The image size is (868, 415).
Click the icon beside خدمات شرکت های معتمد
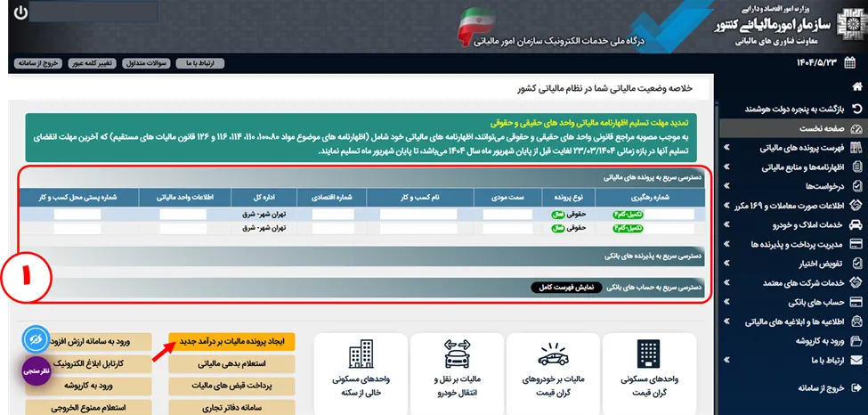coord(856,282)
